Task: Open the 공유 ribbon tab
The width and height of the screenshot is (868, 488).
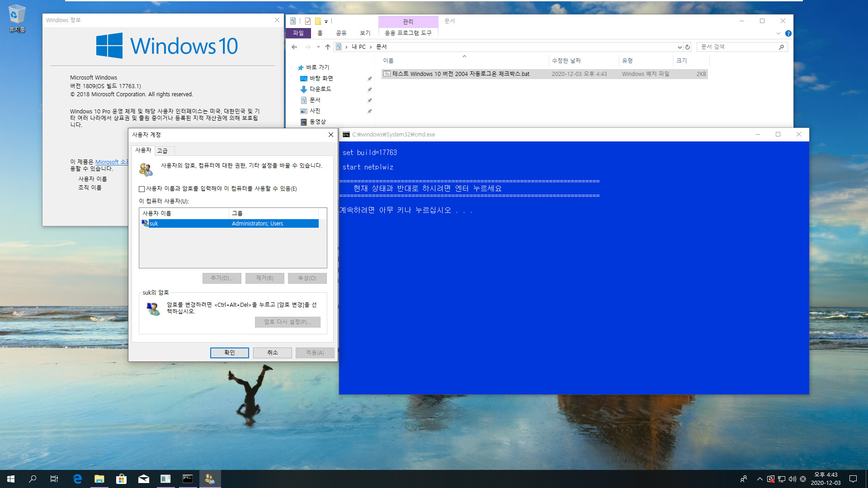Action: pos(341,33)
